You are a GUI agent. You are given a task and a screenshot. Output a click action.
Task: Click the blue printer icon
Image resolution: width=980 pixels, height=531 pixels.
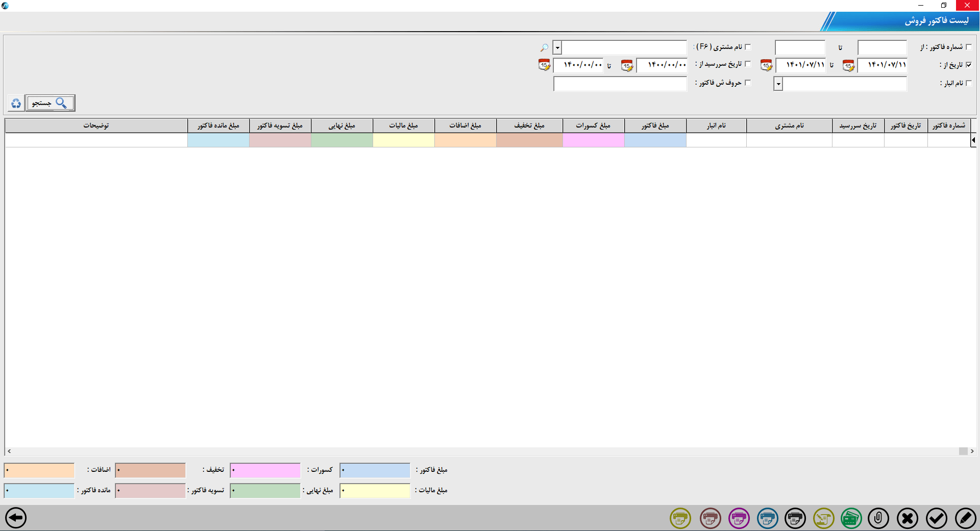click(767, 518)
